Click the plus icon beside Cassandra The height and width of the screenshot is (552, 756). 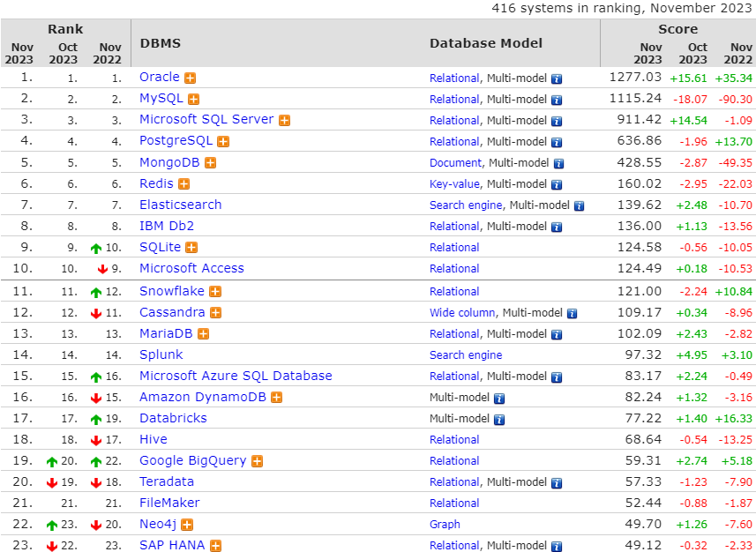[x=215, y=313]
